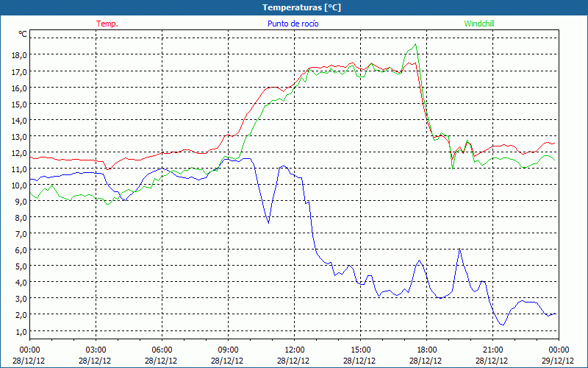Select the 17,0 y-axis value

[x=19, y=71]
